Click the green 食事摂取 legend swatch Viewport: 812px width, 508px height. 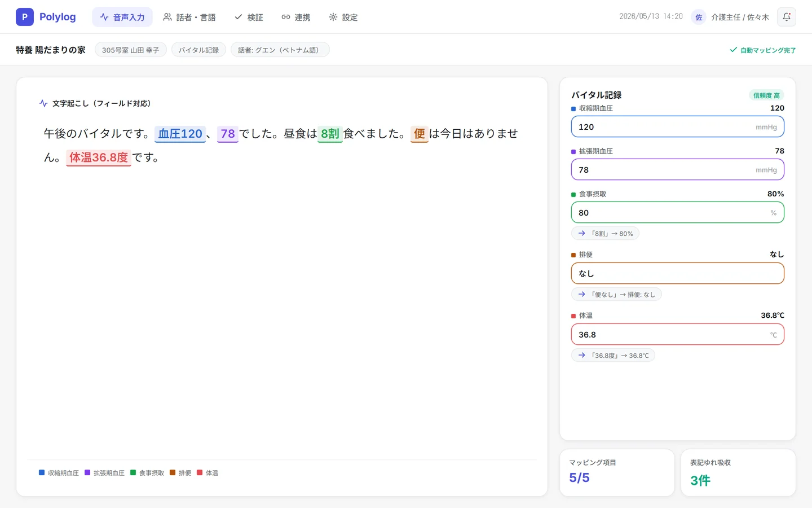coord(133,472)
